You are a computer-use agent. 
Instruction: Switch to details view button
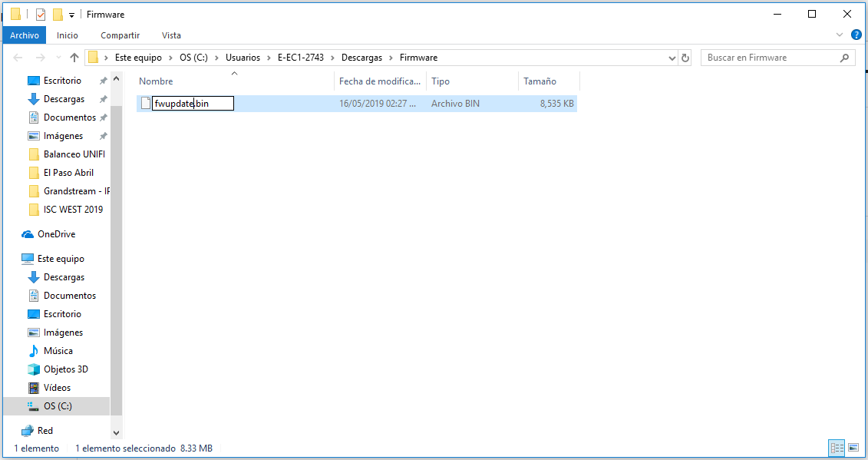837,447
